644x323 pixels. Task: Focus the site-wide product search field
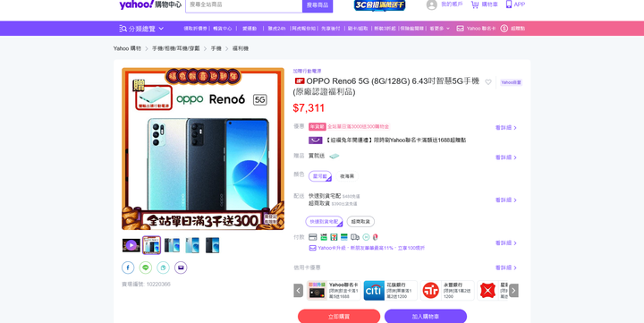[244, 5]
